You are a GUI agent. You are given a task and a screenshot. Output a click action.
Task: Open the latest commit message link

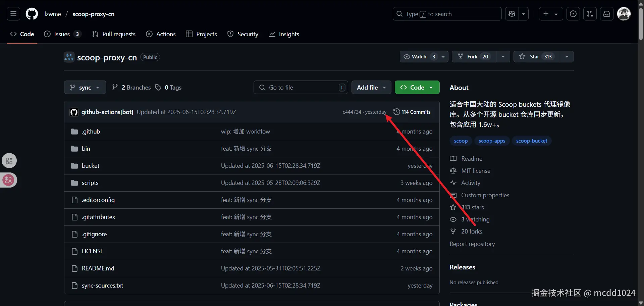(186, 112)
